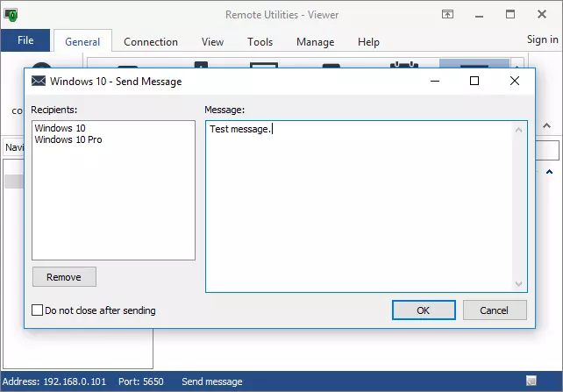Close the Send Message dialog
The image size is (563, 392).
pos(515,82)
